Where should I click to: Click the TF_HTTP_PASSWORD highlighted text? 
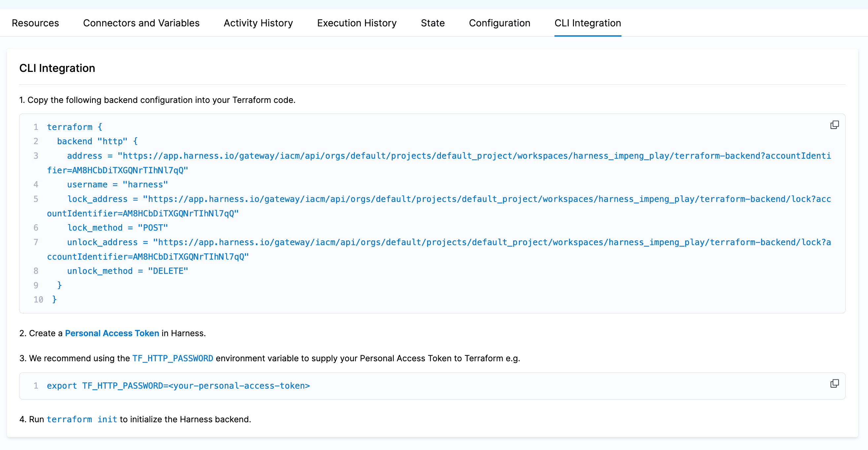tap(172, 358)
